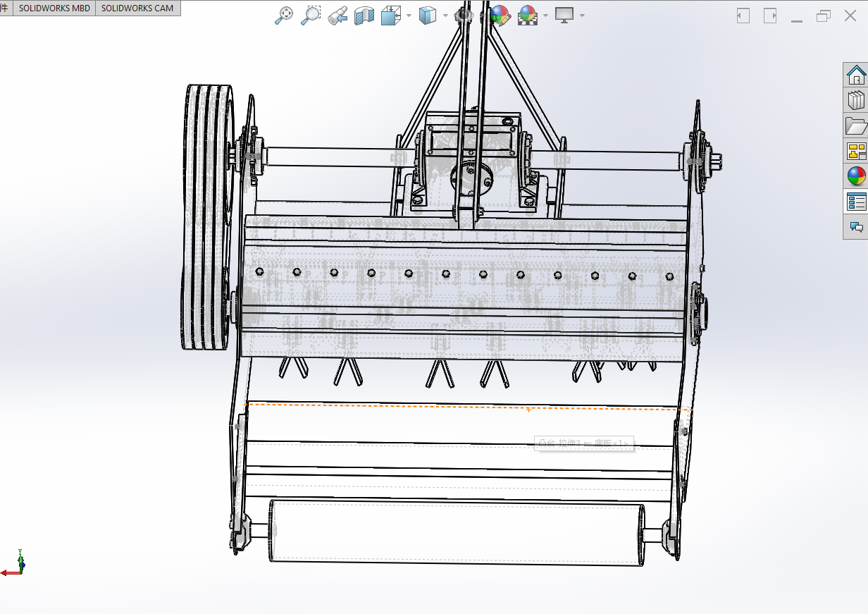Switch to the SOLIDWORKS MBD tab

(54, 8)
